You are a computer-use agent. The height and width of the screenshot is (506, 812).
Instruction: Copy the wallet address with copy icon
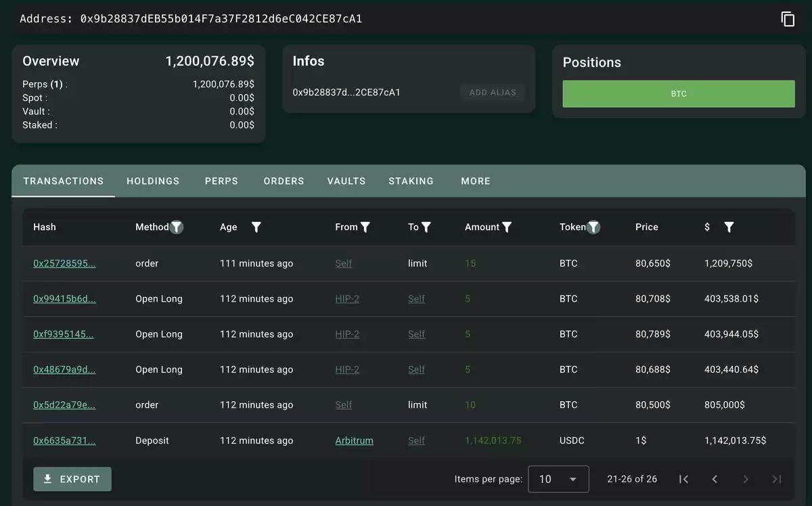pos(788,19)
